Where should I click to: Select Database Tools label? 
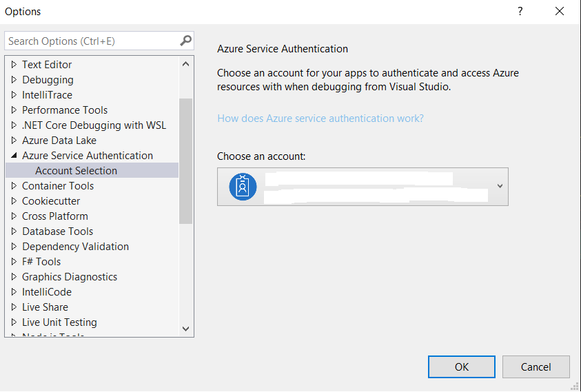57,231
